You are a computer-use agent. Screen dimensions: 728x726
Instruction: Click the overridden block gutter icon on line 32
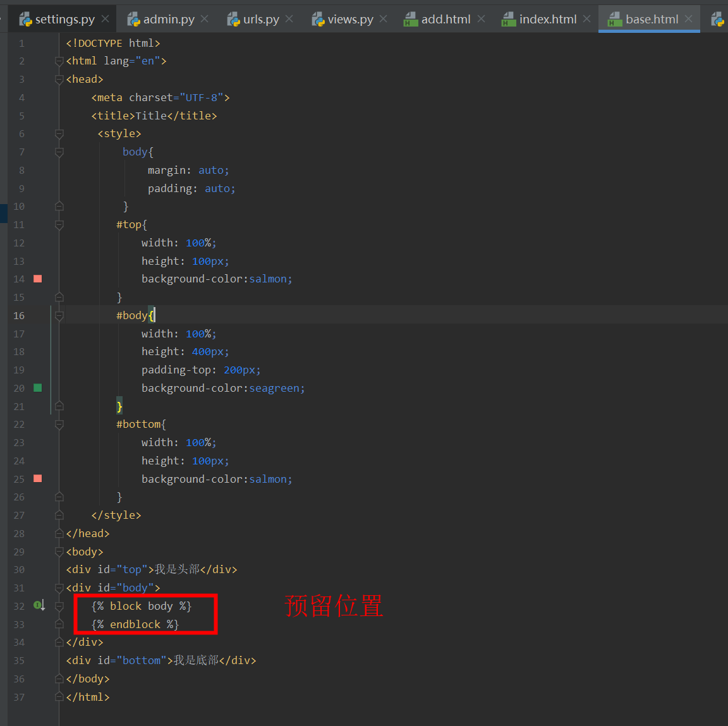(x=39, y=605)
